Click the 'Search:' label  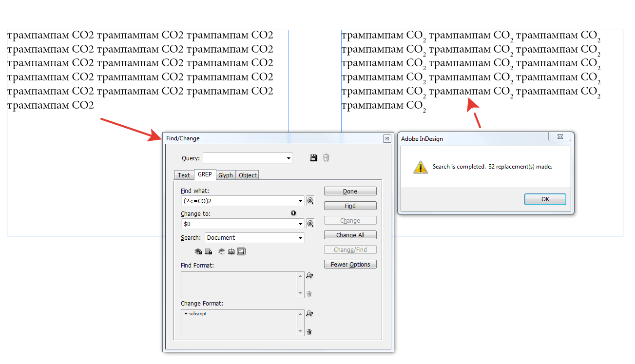pyautogui.click(x=191, y=238)
